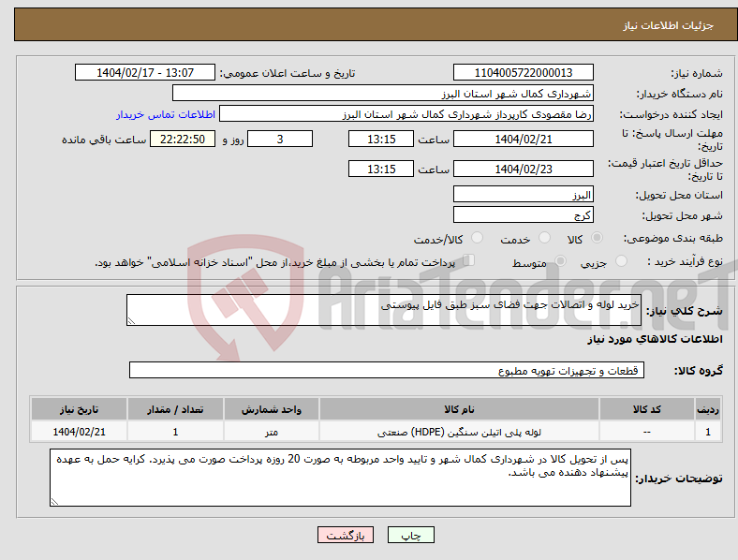Click the resize handle of شرح کلی نیاز box

131,321
